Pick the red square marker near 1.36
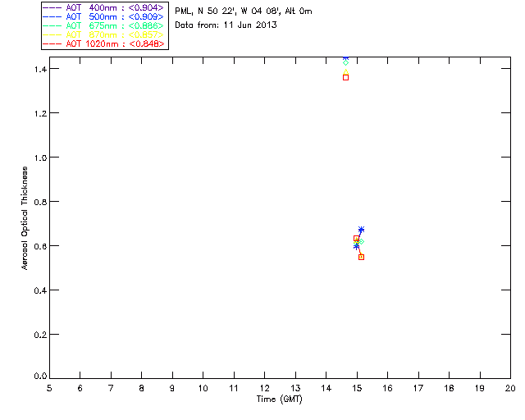 (x=345, y=77)
